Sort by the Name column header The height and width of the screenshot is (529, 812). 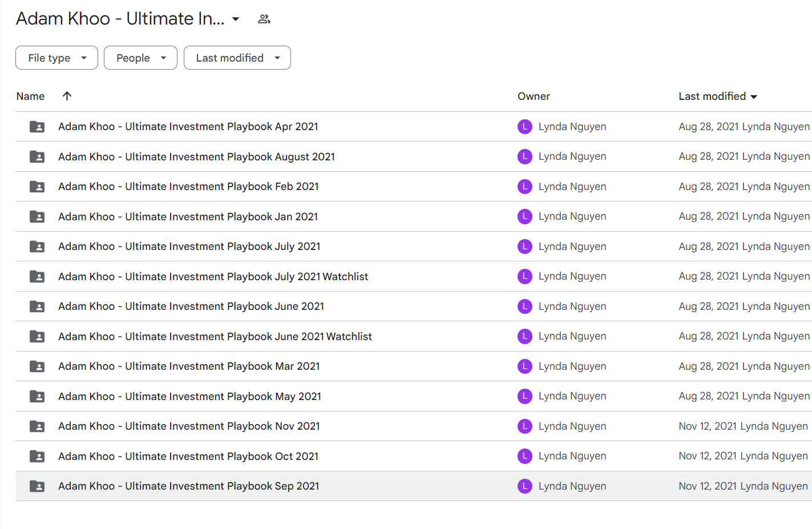click(30, 96)
